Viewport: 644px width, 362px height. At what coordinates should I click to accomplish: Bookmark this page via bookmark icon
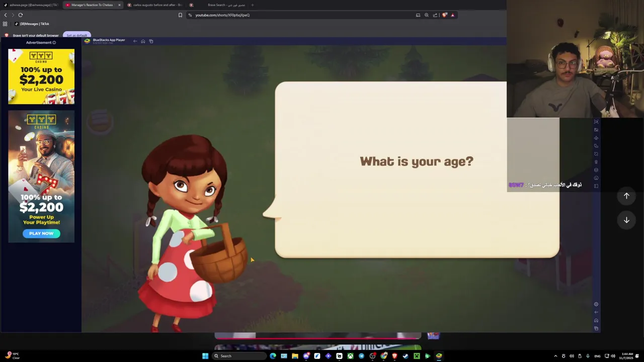180,15
